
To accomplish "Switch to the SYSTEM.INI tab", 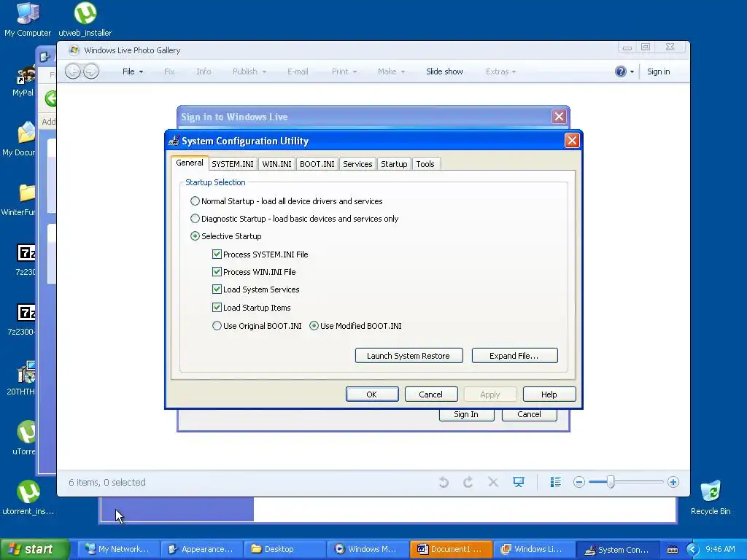I will (233, 164).
